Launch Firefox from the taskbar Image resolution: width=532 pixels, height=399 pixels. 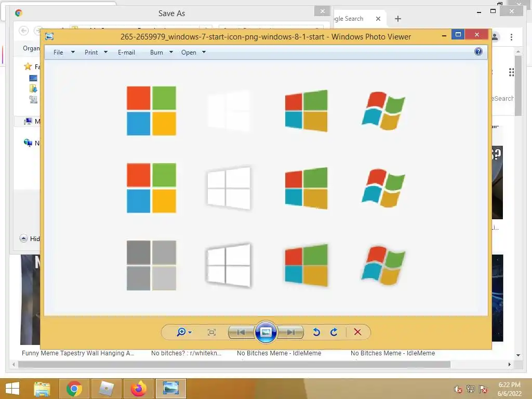139,389
